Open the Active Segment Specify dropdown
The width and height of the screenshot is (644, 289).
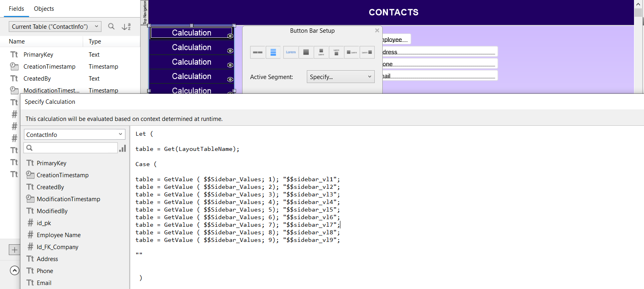click(x=340, y=77)
